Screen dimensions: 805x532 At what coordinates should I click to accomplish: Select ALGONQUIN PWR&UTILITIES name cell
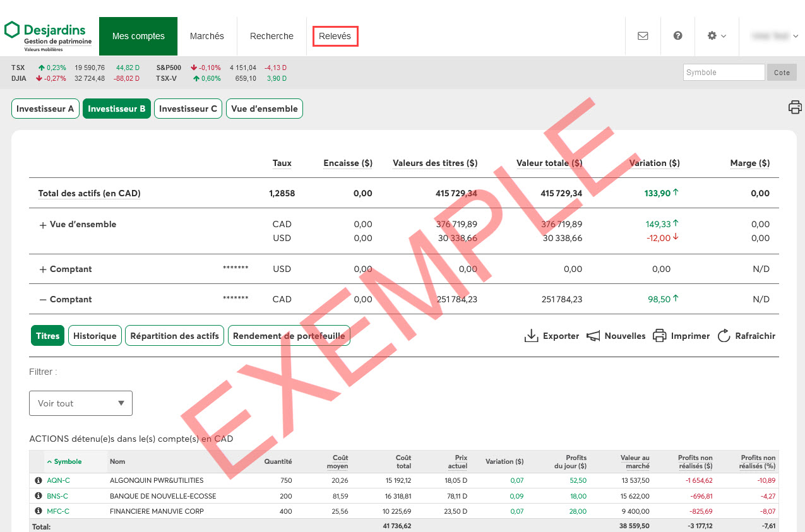pos(157,481)
